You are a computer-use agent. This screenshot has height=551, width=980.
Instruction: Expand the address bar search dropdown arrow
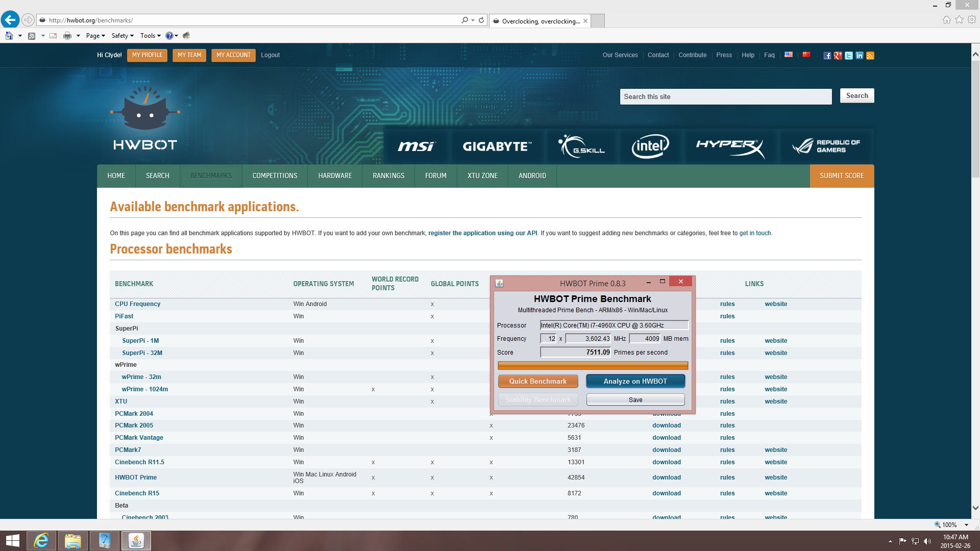tap(473, 20)
